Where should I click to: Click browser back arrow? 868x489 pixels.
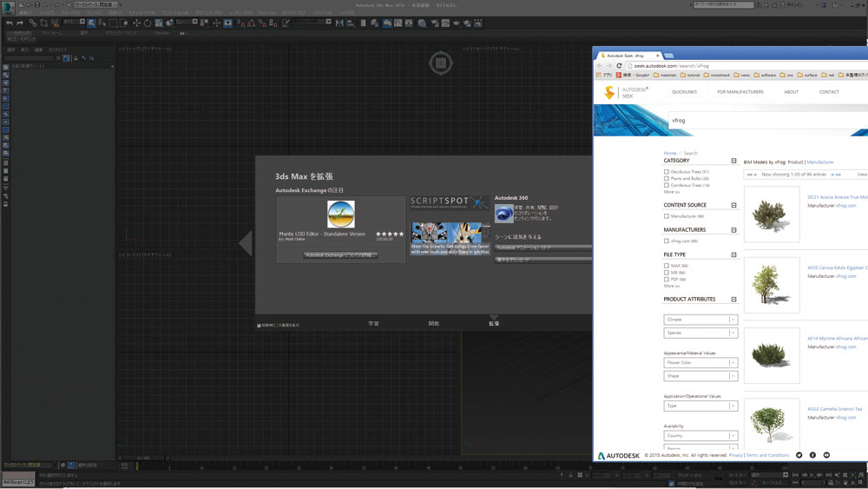coord(600,65)
